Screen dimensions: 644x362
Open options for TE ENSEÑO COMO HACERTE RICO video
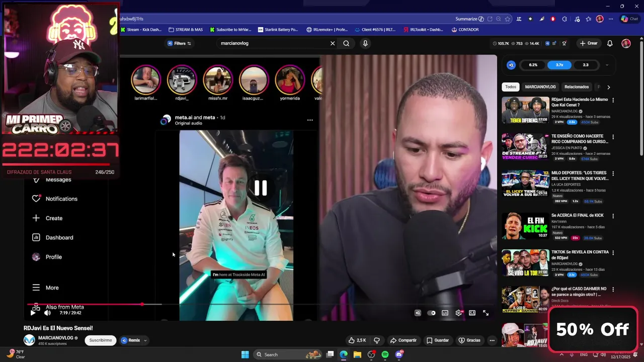click(613, 137)
